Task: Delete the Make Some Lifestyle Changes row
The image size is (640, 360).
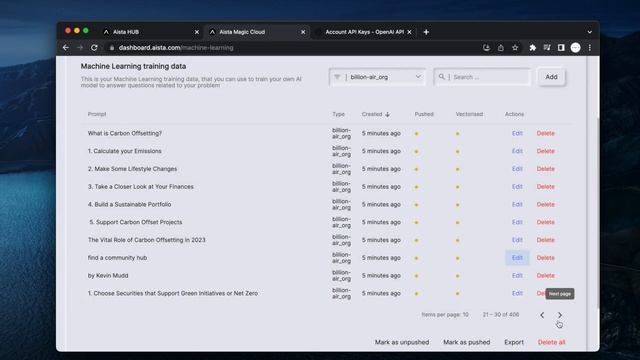Action: click(545, 169)
